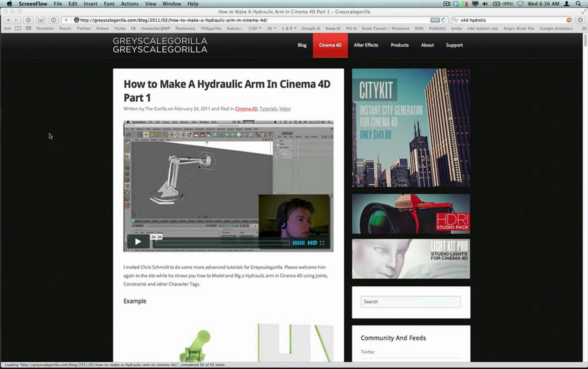This screenshot has width=588, height=369.
Task: Click the ScreenFlow camera icon in menu bar
Action: (446, 4)
